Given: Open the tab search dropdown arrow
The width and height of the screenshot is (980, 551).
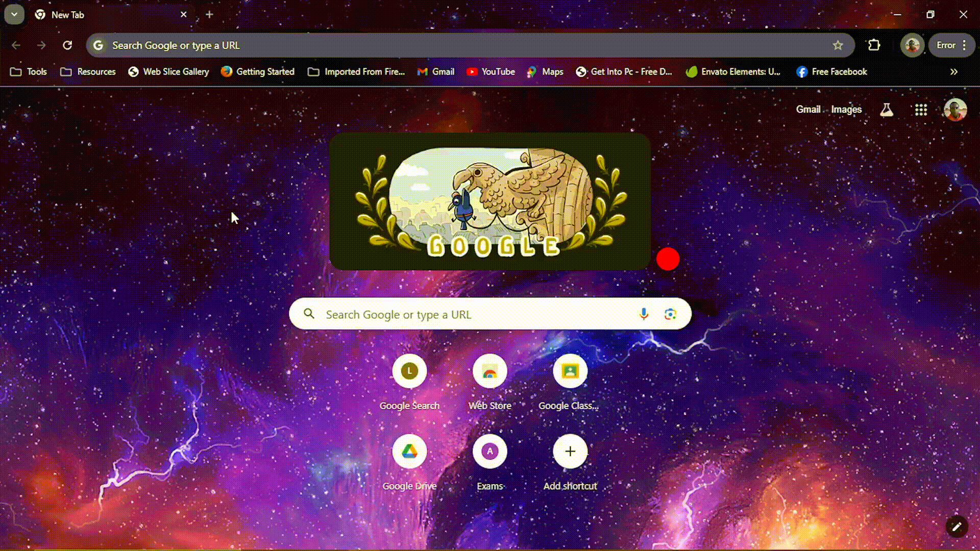Looking at the screenshot, I should tap(14, 14).
